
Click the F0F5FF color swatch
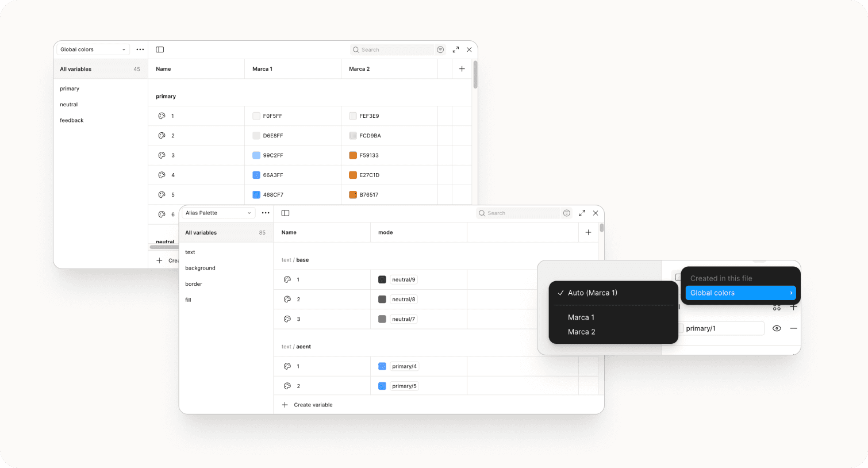(x=256, y=116)
